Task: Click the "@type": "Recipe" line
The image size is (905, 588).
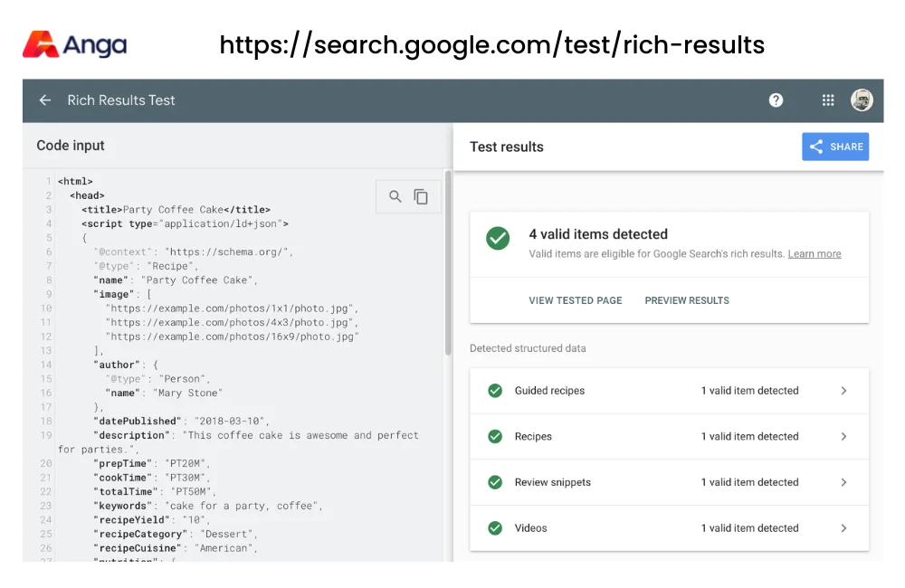Action: (146, 266)
